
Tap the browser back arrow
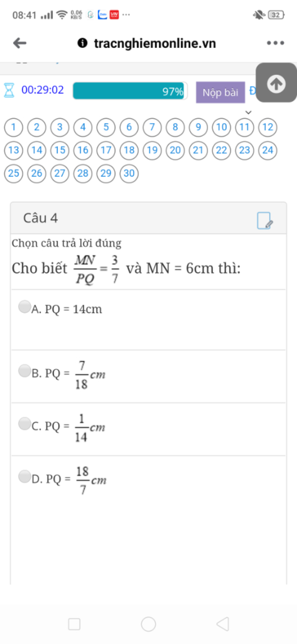point(20,43)
